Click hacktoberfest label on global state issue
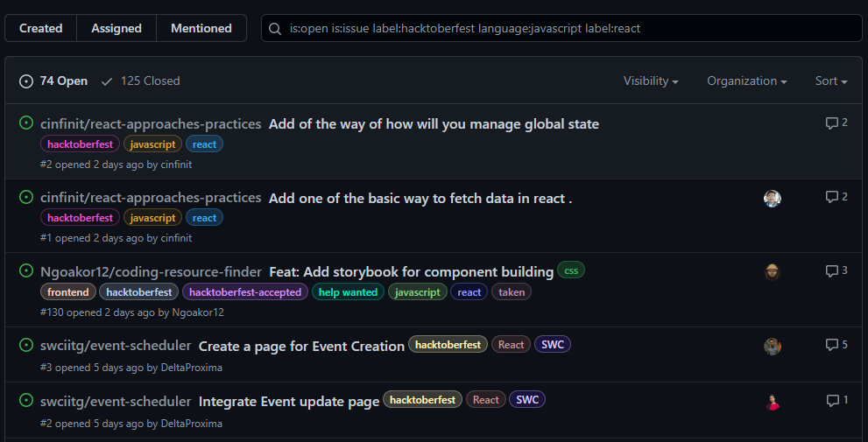 click(x=81, y=144)
